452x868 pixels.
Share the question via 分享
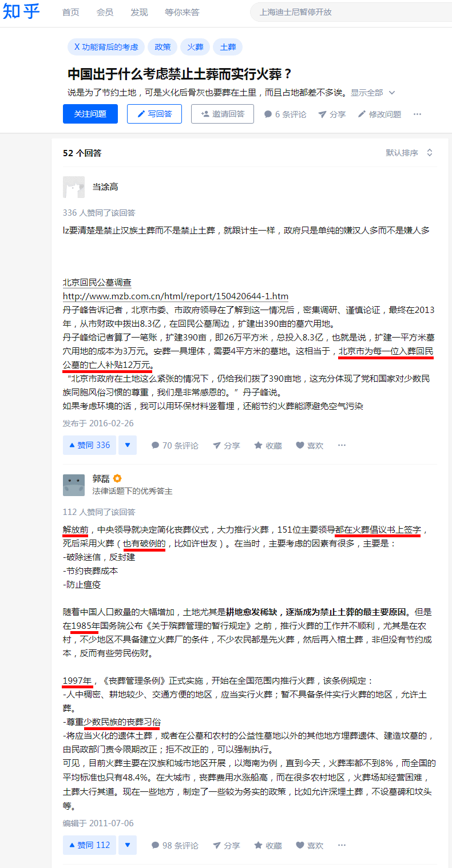pos(332,114)
